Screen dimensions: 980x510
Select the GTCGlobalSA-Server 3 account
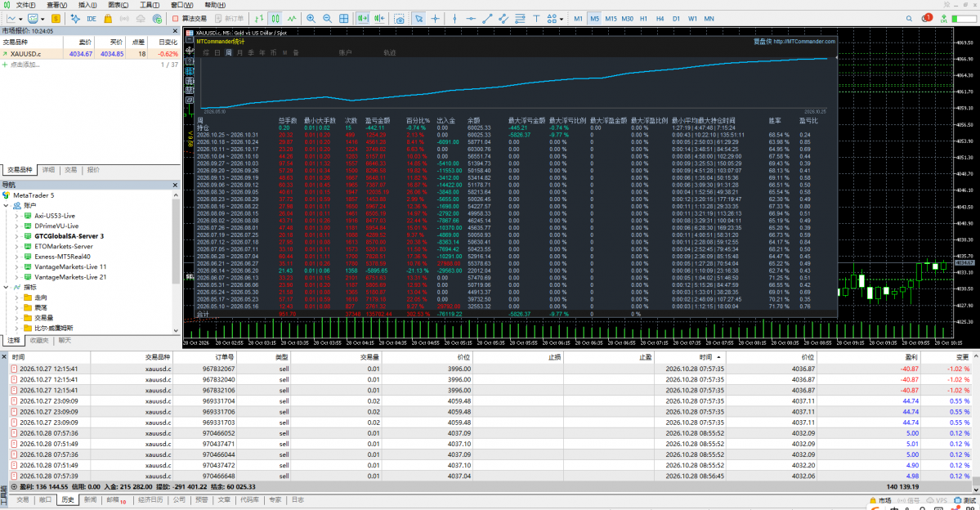pyautogui.click(x=69, y=236)
